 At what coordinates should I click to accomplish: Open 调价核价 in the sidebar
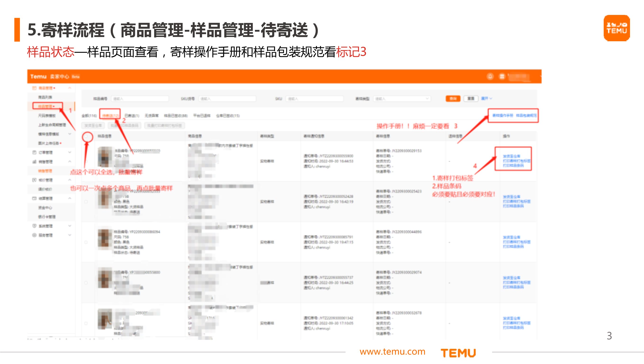(x=45, y=189)
